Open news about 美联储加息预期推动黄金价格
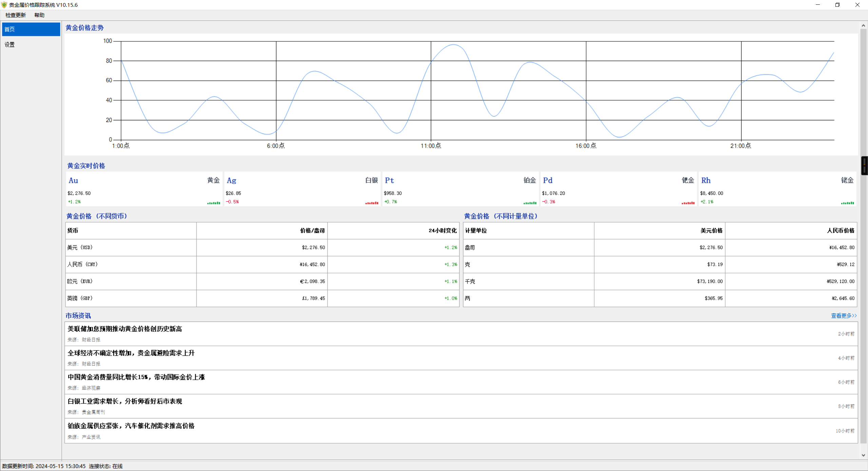This screenshot has width=868, height=471. click(125, 329)
